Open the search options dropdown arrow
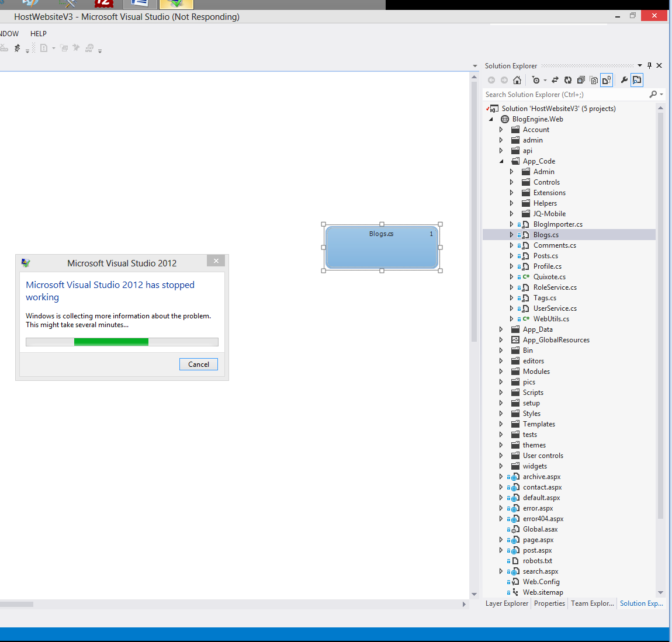The height and width of the screenshot is (642, 672). [661, 94]
